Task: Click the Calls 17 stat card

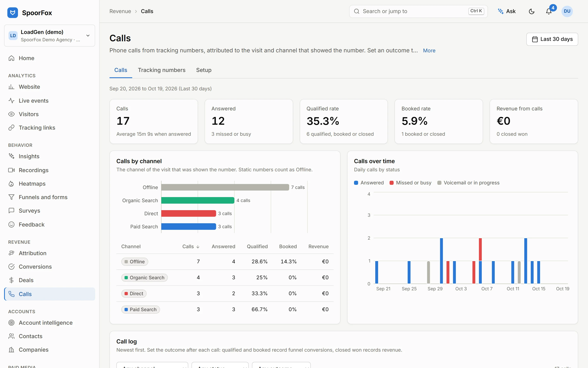Action: 154,121
